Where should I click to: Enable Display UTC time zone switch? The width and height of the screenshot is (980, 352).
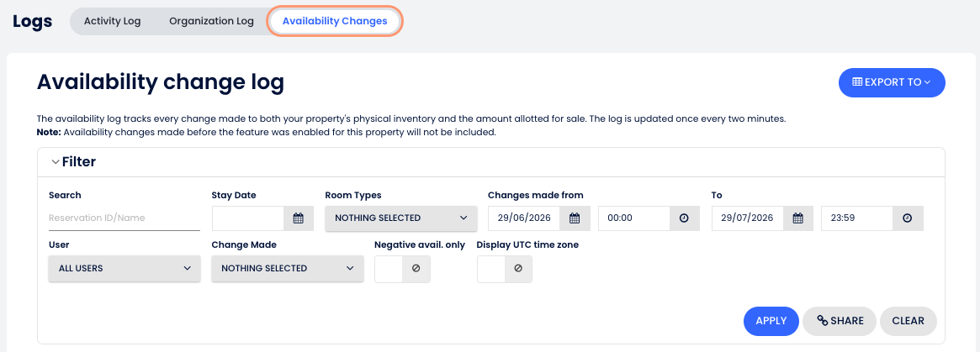click(505, 269)
